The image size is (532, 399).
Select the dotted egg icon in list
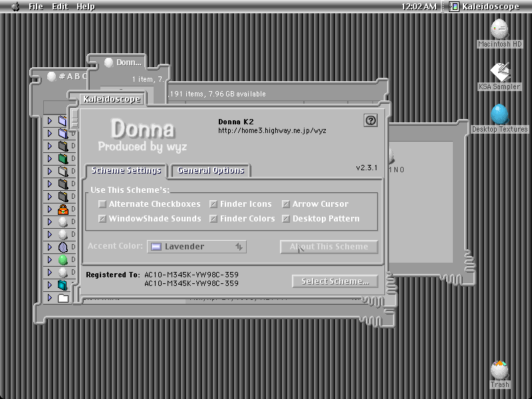[63, 247]
